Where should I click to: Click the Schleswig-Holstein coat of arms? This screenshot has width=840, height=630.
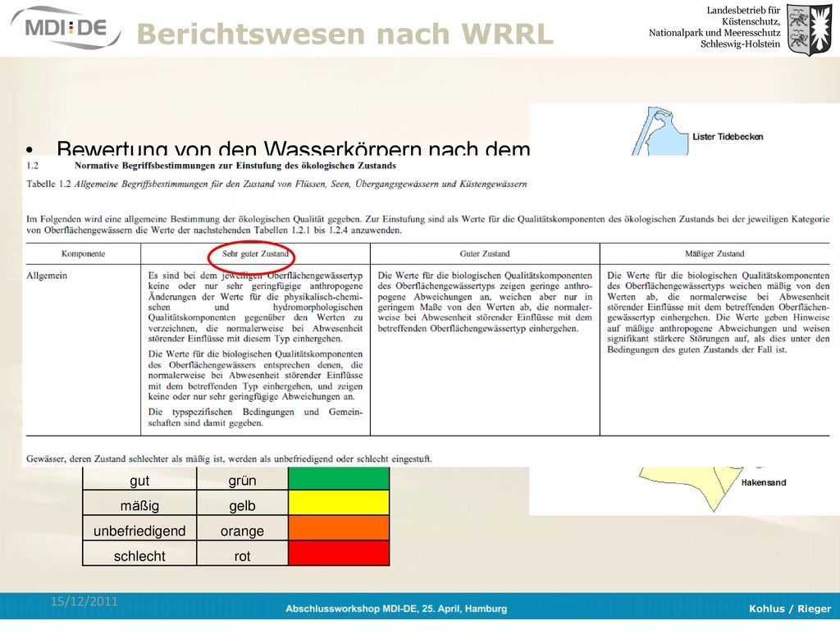pos(809,30)
